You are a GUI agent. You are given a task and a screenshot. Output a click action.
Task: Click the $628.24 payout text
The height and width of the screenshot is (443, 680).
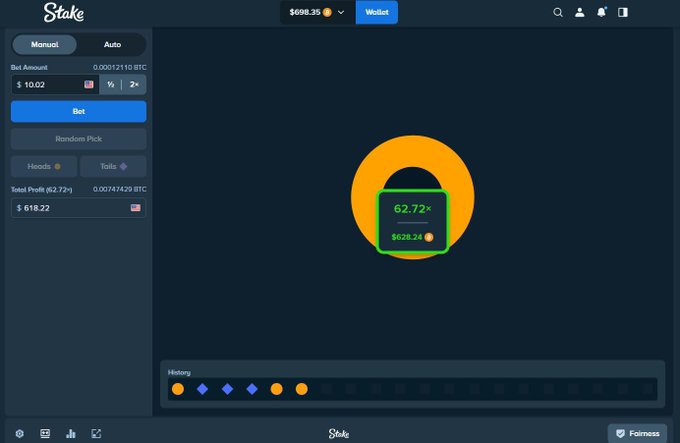click(x=407, y=237)
